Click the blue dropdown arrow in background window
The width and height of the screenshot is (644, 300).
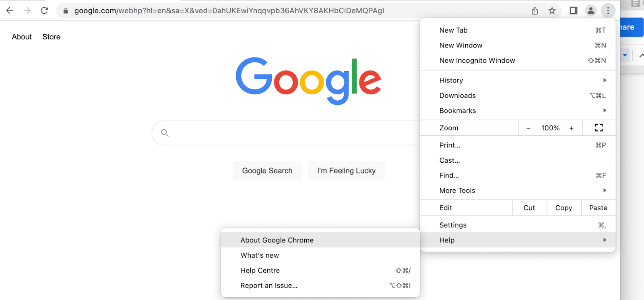tap(625, 55)
